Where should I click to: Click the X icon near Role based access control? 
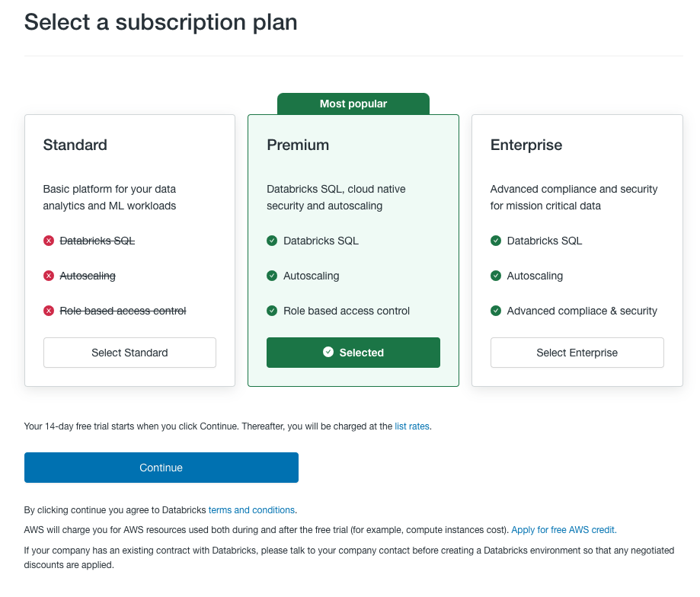49,310
